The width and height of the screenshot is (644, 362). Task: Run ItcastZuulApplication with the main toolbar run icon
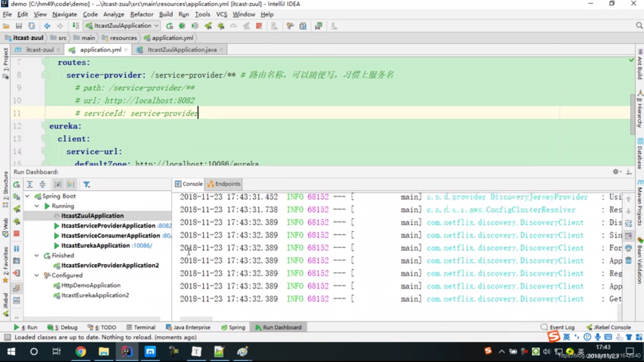[x=169, y=26]
